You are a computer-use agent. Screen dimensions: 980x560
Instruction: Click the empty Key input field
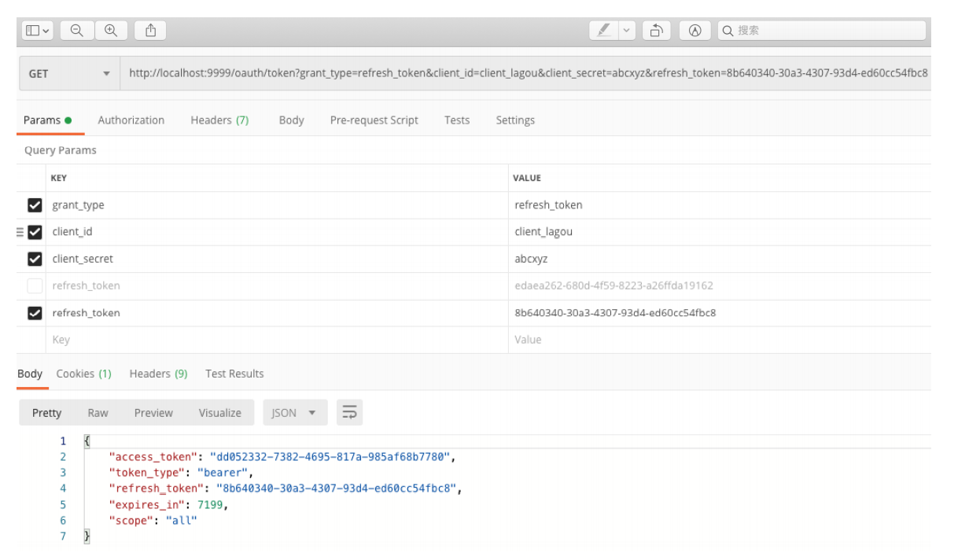pyautogui.click(x=277, y=340)
